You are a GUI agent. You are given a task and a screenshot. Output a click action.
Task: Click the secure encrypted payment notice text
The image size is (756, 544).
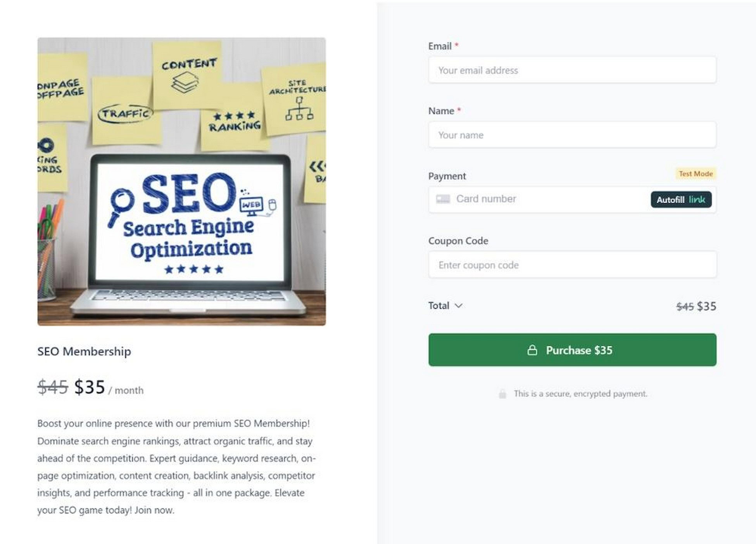click(x=580, y=394)
